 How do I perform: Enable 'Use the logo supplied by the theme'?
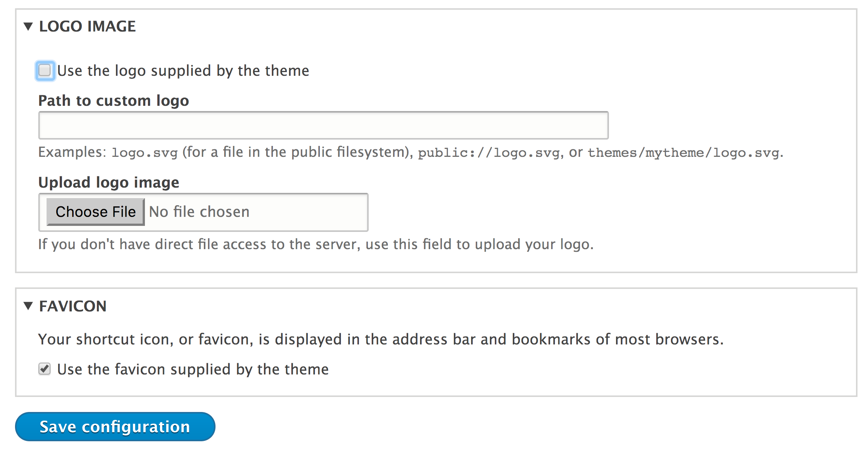point(45,71)
